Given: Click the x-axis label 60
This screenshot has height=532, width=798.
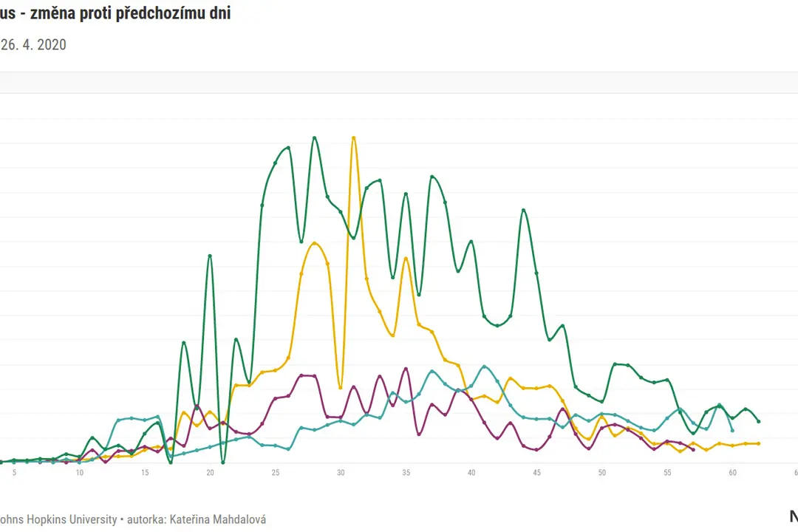Looking at the screenshot, I should [732, 472].
